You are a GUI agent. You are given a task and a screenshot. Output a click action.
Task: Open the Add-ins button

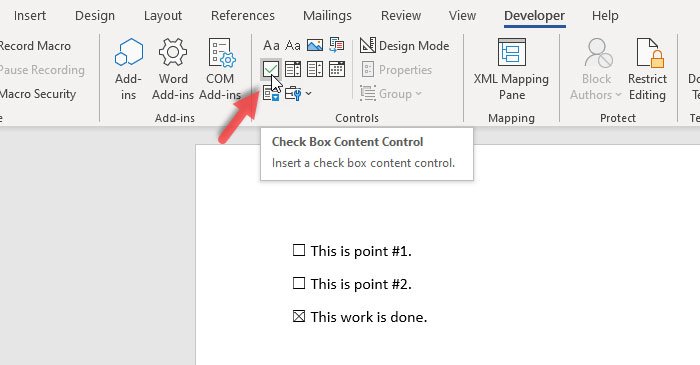(129, 69)
